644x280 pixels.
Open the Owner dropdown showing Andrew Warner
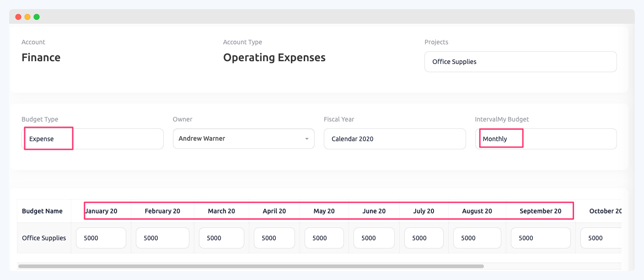243,138
